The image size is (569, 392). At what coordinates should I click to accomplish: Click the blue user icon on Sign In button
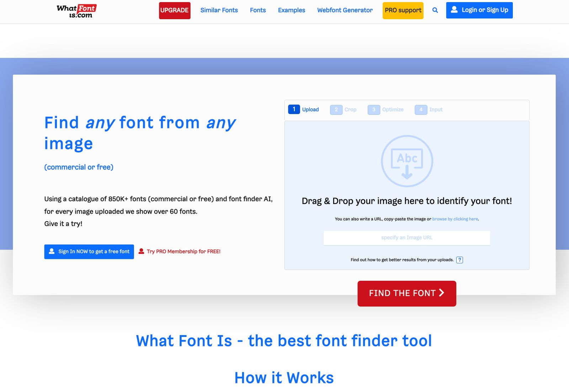[52, 251]
